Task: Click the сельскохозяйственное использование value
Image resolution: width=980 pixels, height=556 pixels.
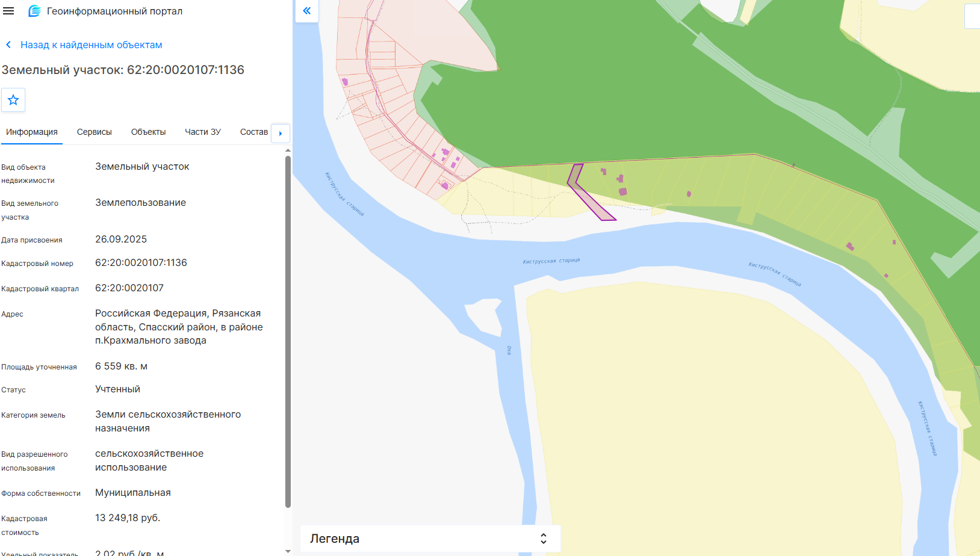Action: click(x=149, y=460)
